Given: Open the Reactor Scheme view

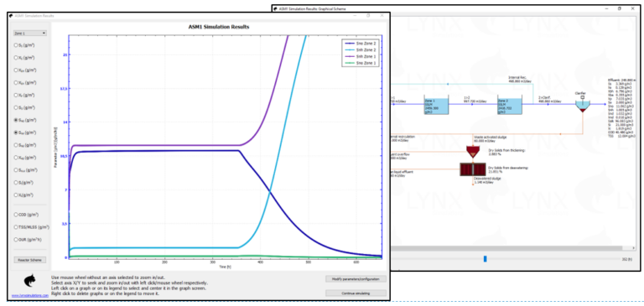Looking at the screenshot, I should coord(30,260).
